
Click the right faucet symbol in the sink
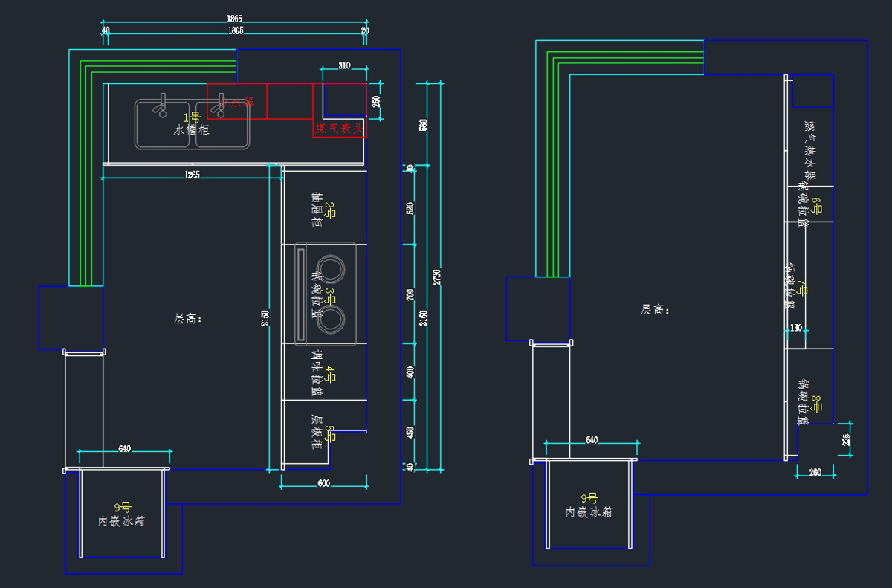pos(221,104)
